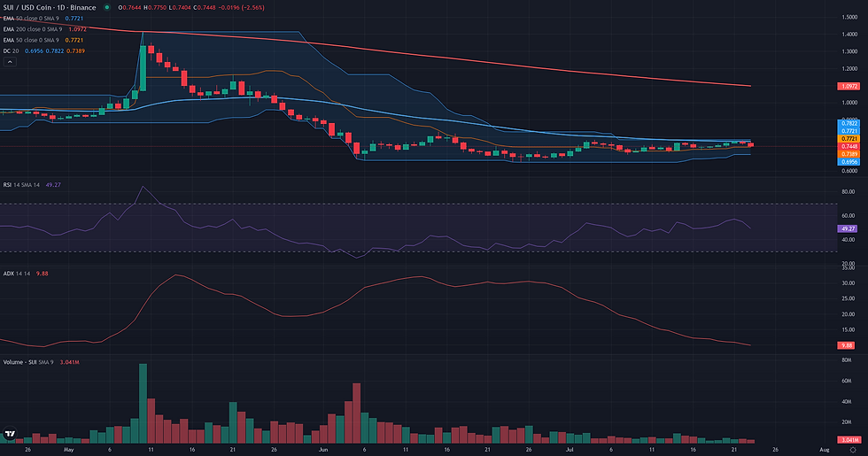The height and width of the screenshot is (456, 868).
Task: Click the close value C0.7448
Action: point(205,8)
